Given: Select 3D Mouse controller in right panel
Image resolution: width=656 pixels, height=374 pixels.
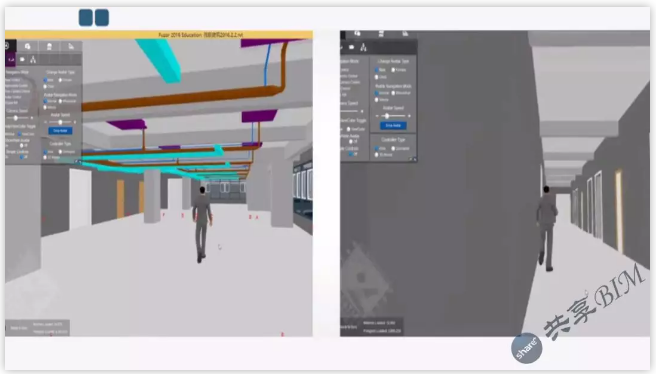Looking at the screenshot, I should [376, 155].
